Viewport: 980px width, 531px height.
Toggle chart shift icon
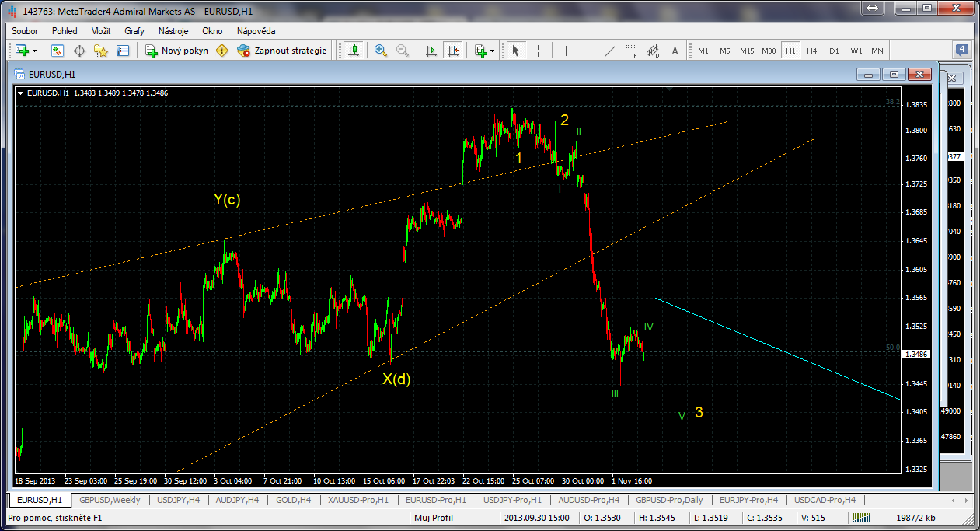point(454,51)
